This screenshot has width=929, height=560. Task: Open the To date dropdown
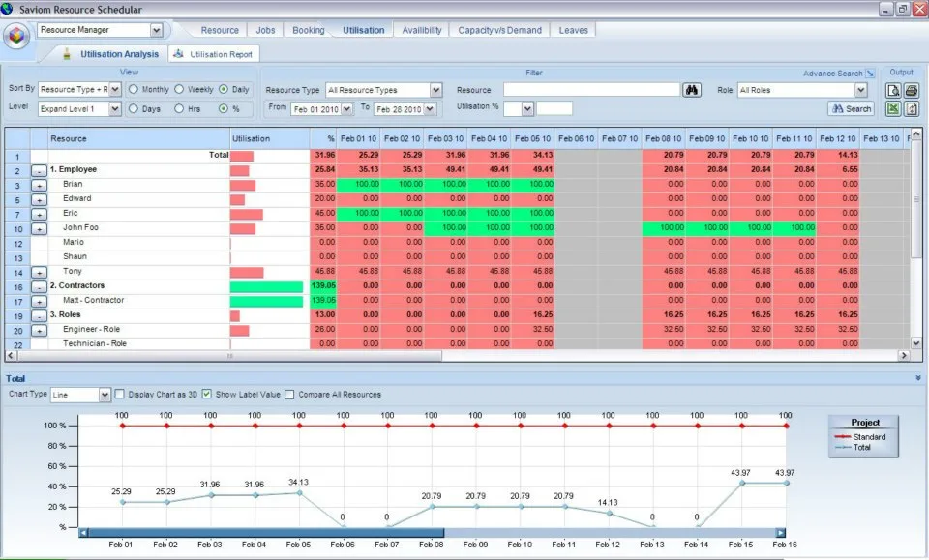click(x=430, y=109)
